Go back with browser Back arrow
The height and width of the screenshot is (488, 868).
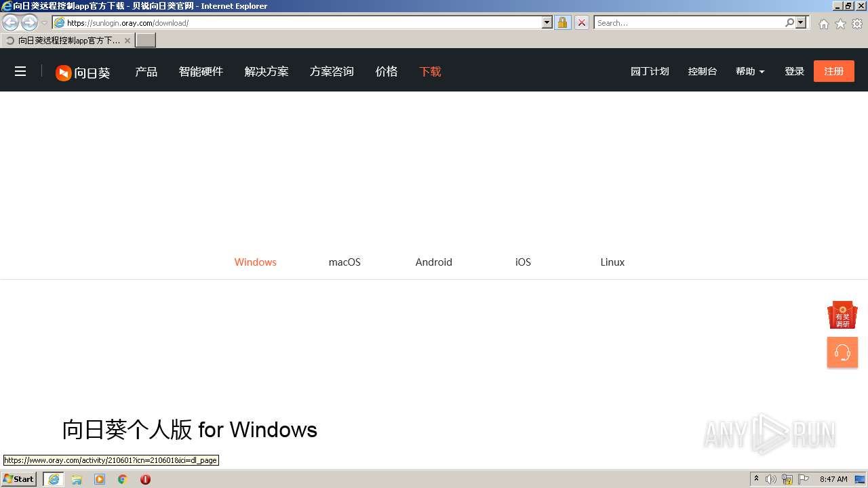click(x=10, y=22)
